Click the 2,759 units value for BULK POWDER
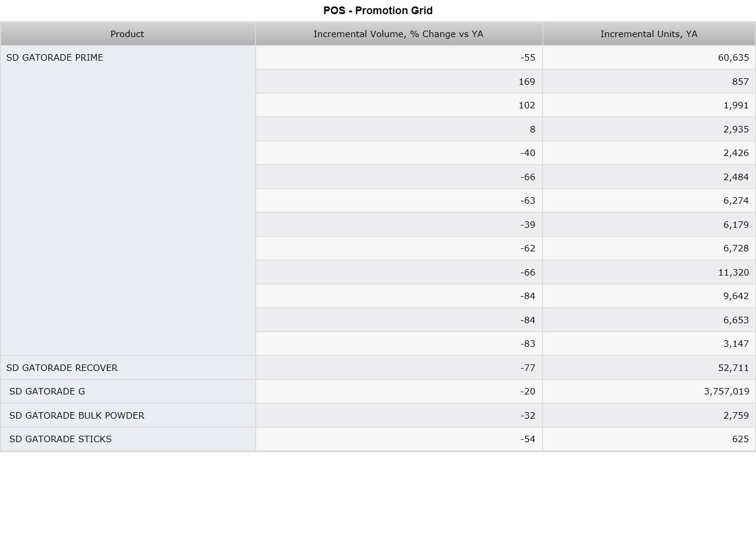This screenshot has width=756, height=557. pos(649,415)
